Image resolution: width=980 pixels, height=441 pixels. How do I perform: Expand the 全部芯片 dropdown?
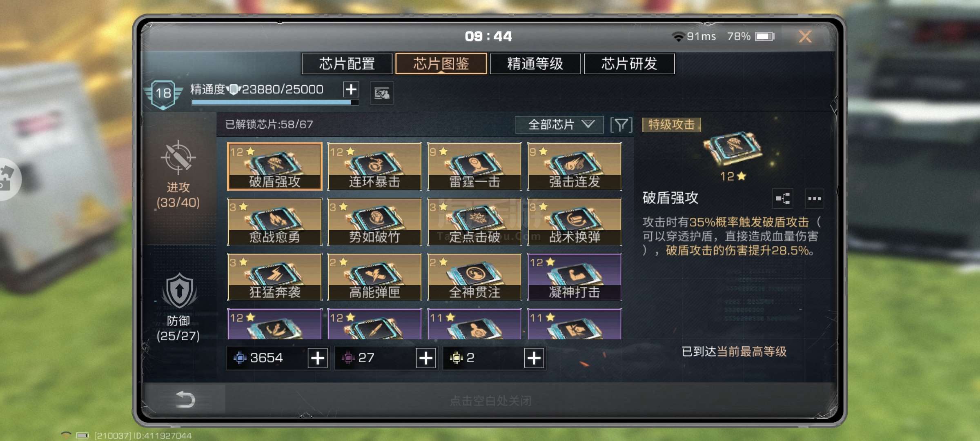coord(559,125)
